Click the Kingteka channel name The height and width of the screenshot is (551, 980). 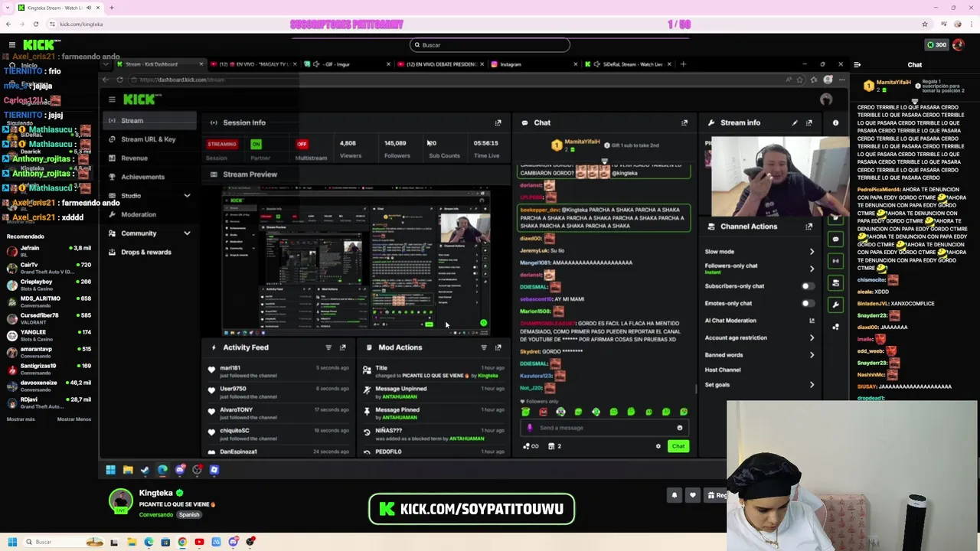click(x=156, y=494)
